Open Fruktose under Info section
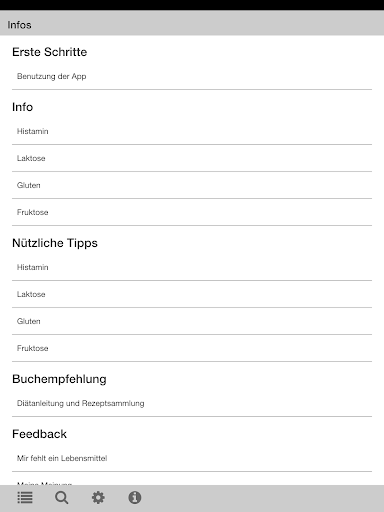384x512 pixels. 192,212
